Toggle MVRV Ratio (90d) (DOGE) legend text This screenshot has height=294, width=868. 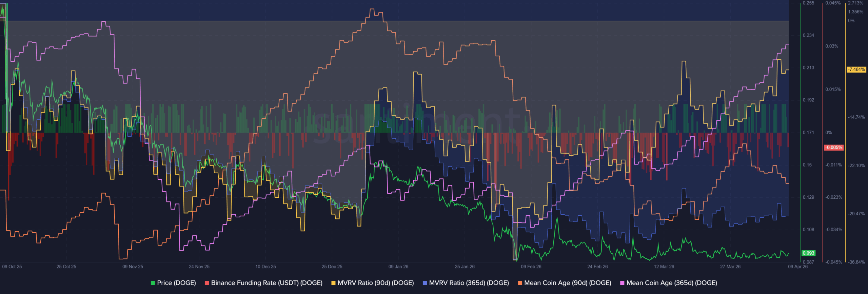point(376,283)
